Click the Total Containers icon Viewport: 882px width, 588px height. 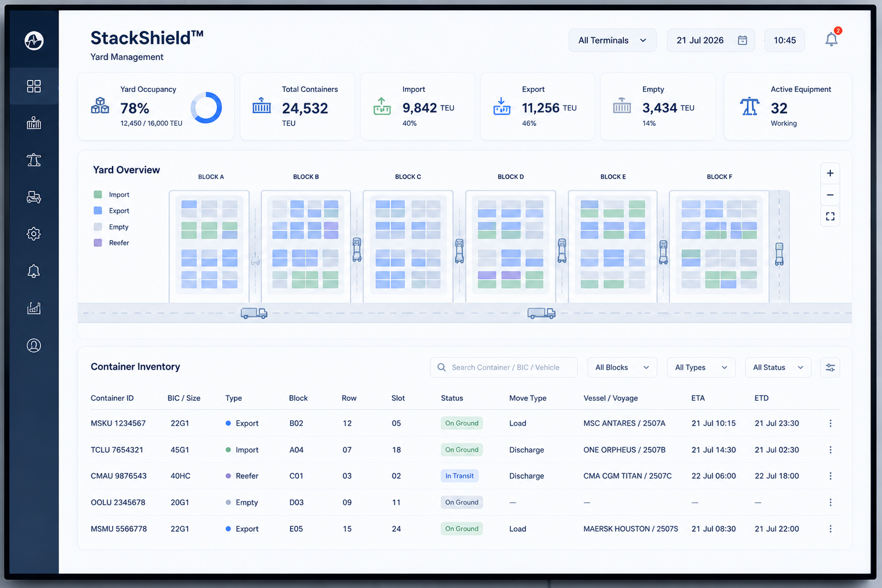pos(261,105)
